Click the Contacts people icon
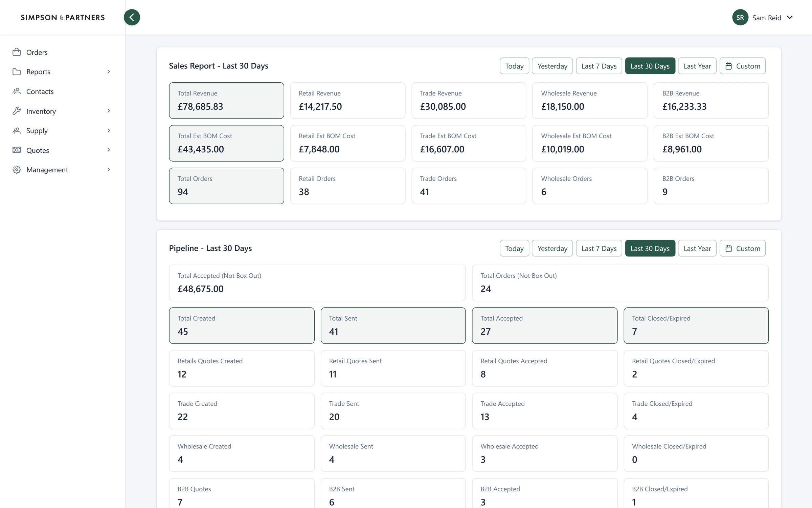The image size is (812, 508). pyautogui.click(x=17, y=91)
